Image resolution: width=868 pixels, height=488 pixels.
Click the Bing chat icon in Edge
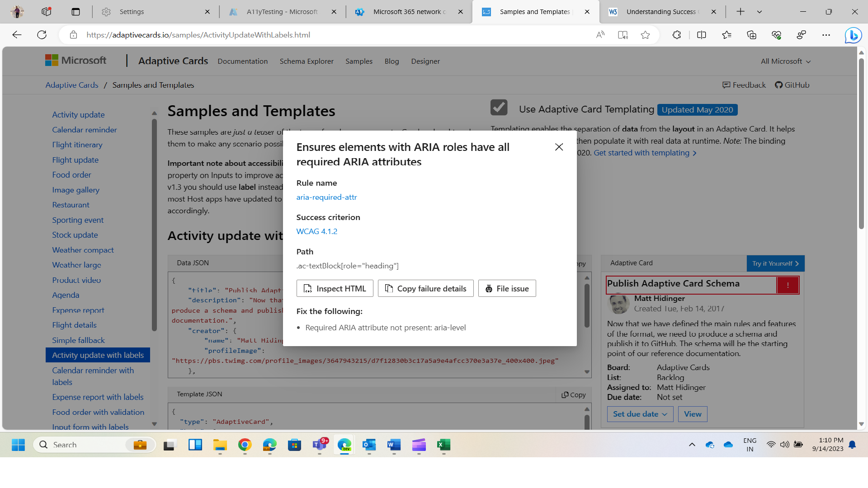[853, 35]
